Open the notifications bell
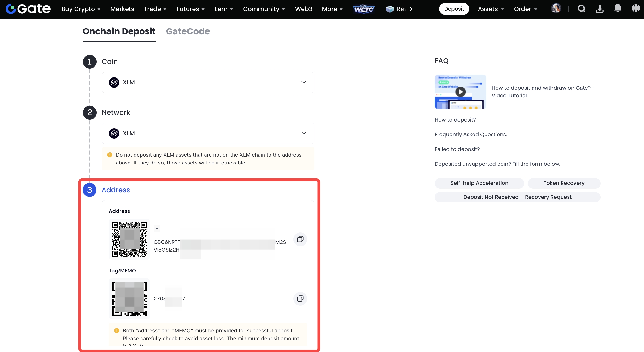 click(x=617, y=8)
